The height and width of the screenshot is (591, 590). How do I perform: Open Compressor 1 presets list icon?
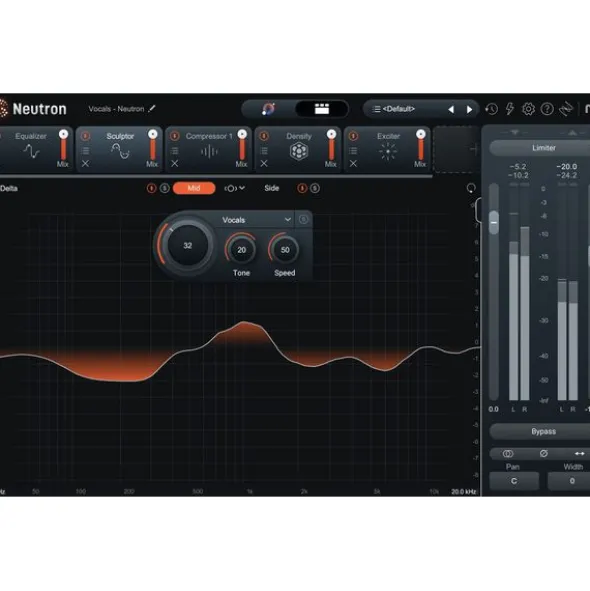tap(175, 151)
